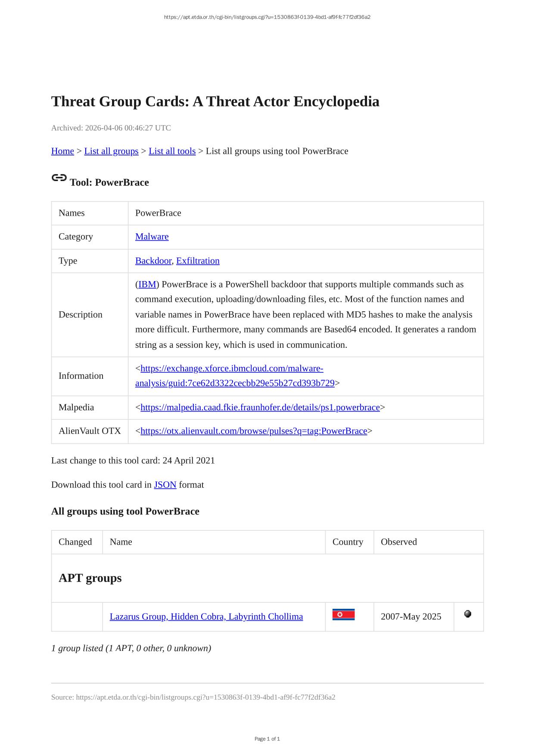Open the IBM source link
The height and width of the screenshot is (756, 535).
[x=147, y=285]
